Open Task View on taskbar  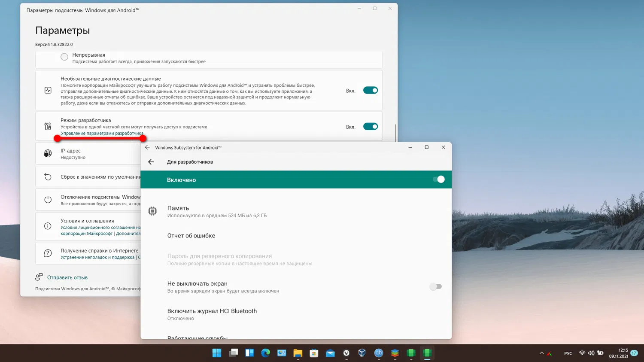click(x=233, y=353)
